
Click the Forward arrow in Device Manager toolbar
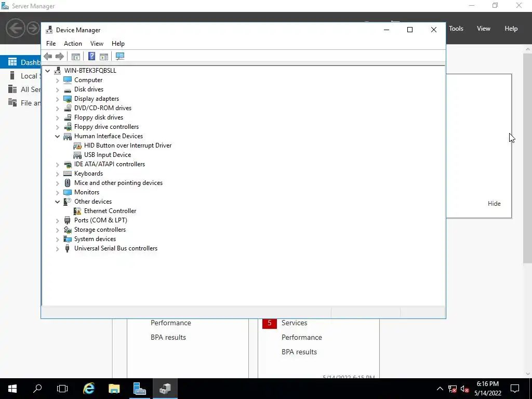coord(59,56)
